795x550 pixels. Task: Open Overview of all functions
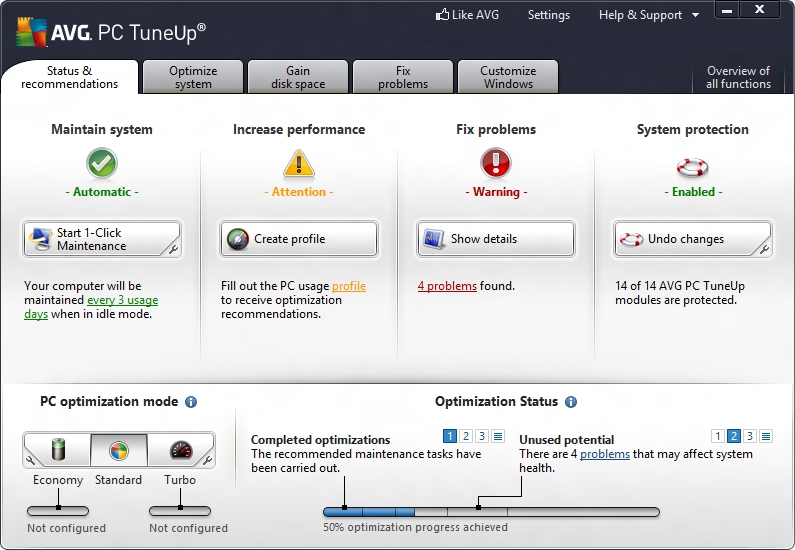coord(738,77)
